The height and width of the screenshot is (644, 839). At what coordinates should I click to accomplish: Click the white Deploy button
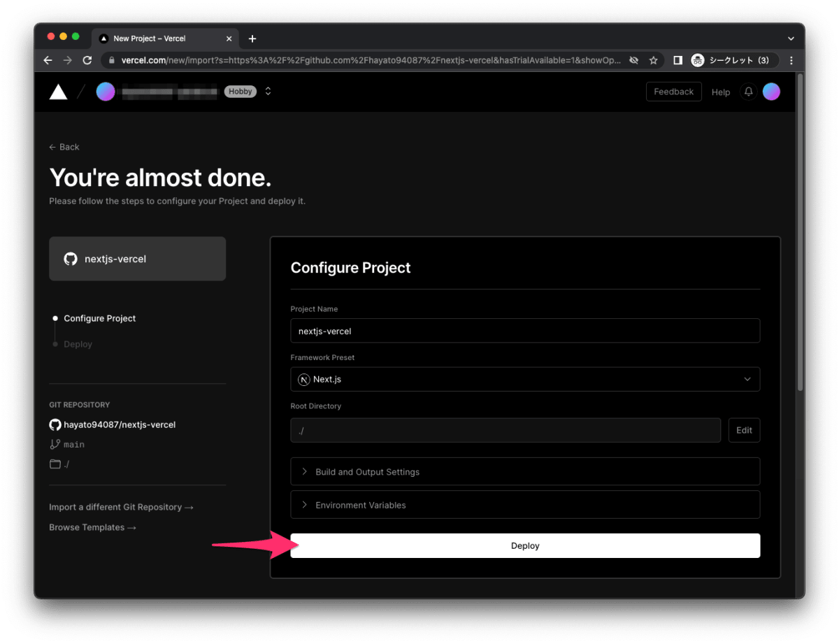[525, 545]
